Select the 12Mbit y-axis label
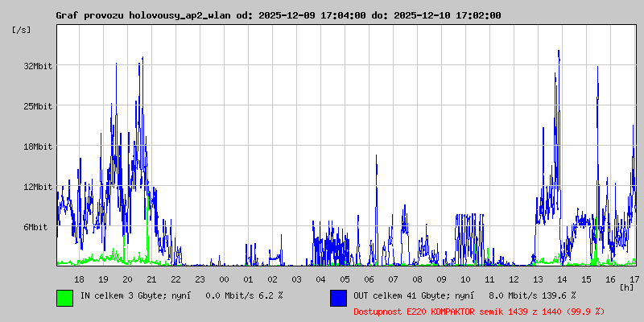This screenshot has height=322, width=644. tap(38, 187)
